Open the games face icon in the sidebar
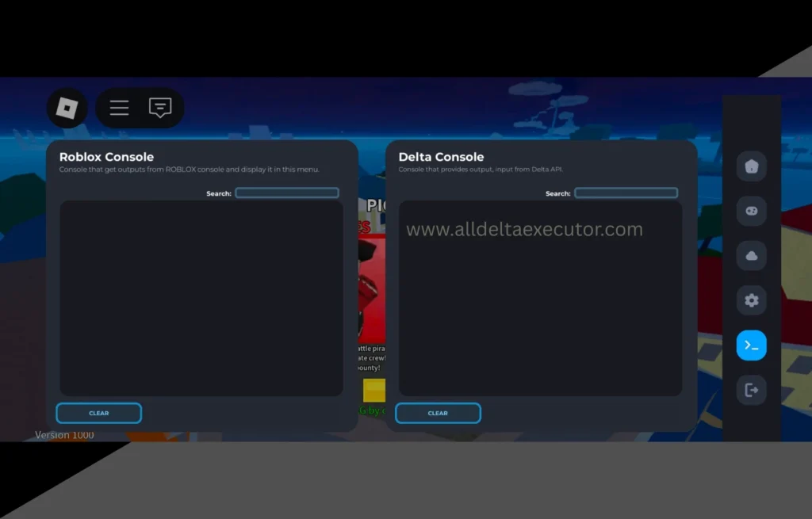The image size is (812, 519). [751, 211]
